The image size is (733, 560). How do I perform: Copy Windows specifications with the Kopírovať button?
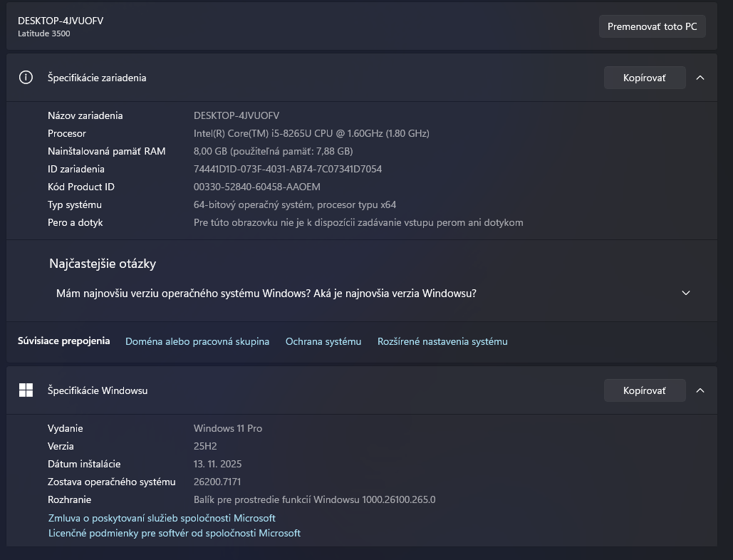coord(644,390)
